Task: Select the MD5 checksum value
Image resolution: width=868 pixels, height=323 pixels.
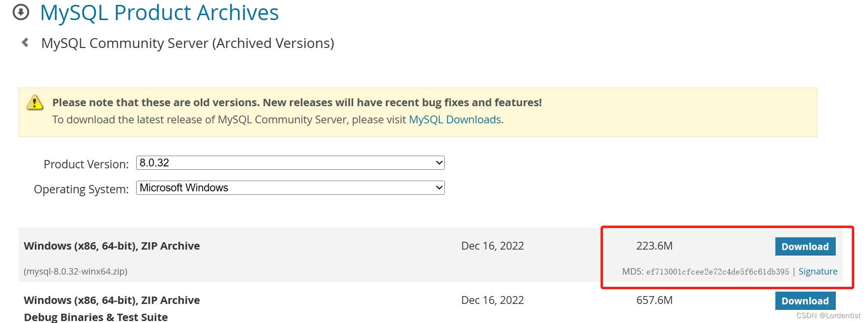Action: [x=717, y=271]
